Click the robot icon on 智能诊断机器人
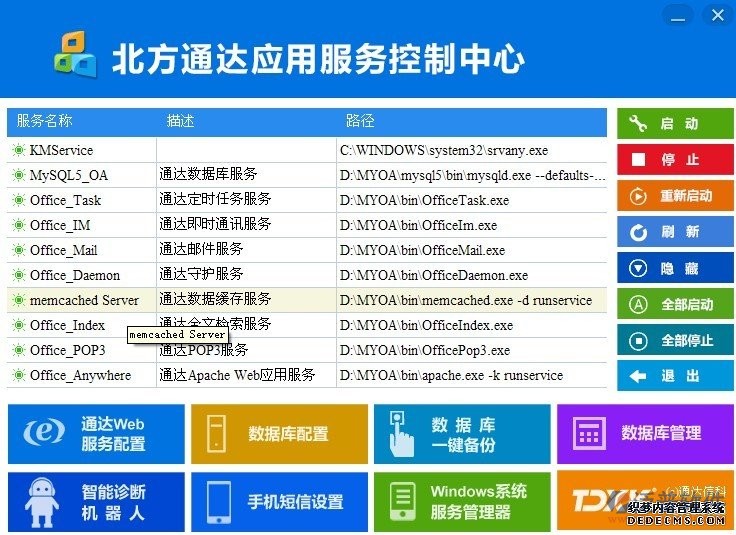Screen dimensions: 736x535 [x=42, y=503]
